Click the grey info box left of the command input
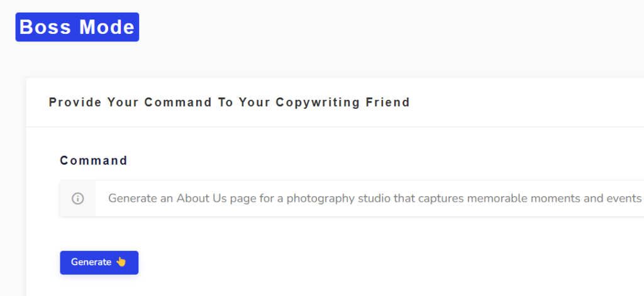 [x=78, y=199]
